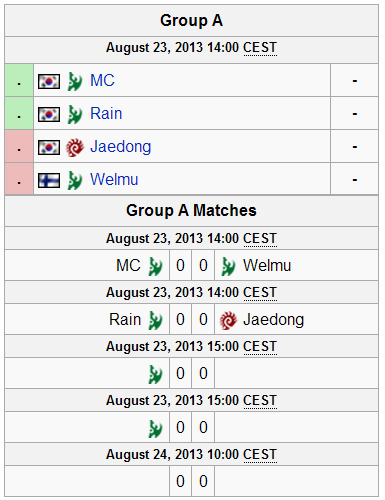Click the red rank cell next to Welmu
Viewport: 385px width, 500px height.
pyautogui.click(x=19, y=179)
